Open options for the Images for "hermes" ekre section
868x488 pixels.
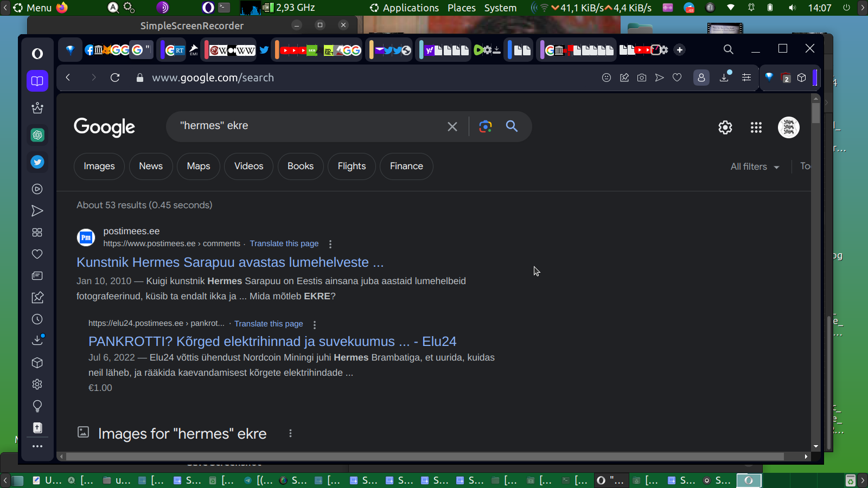click(291, 433)
